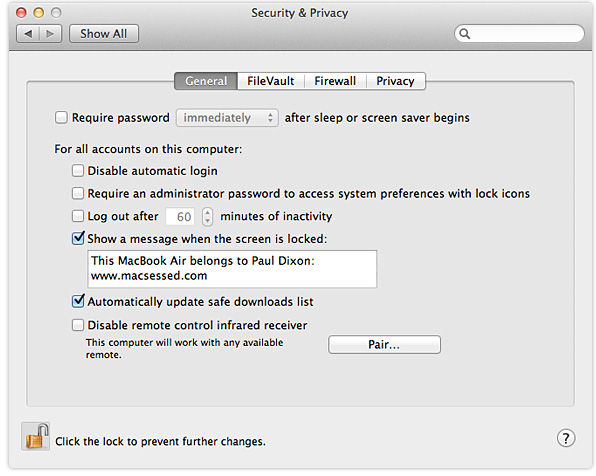Click the Show All button
The image size is (596, 476).
[104, 34]
